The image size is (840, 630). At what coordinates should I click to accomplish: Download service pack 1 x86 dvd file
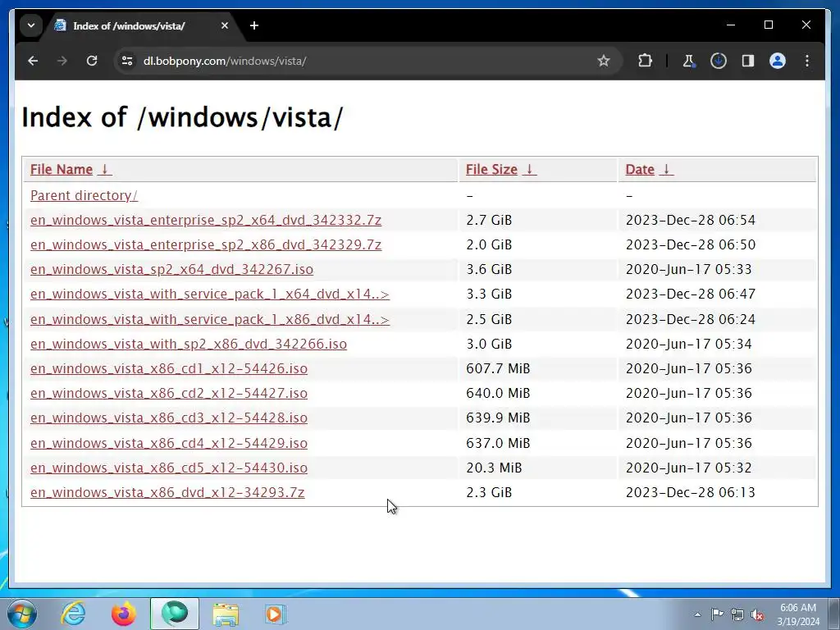point(209,319)
